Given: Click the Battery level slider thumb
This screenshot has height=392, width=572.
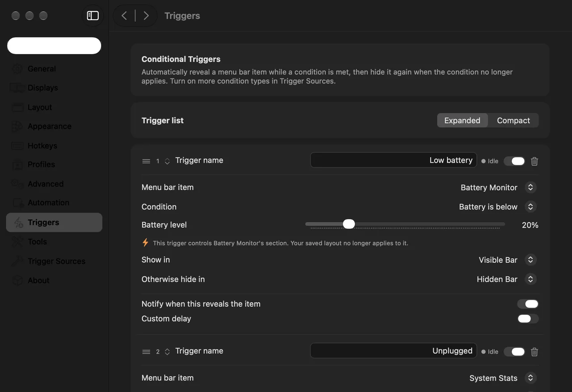Looking at the screenshot, I should [x=349, y=224].
